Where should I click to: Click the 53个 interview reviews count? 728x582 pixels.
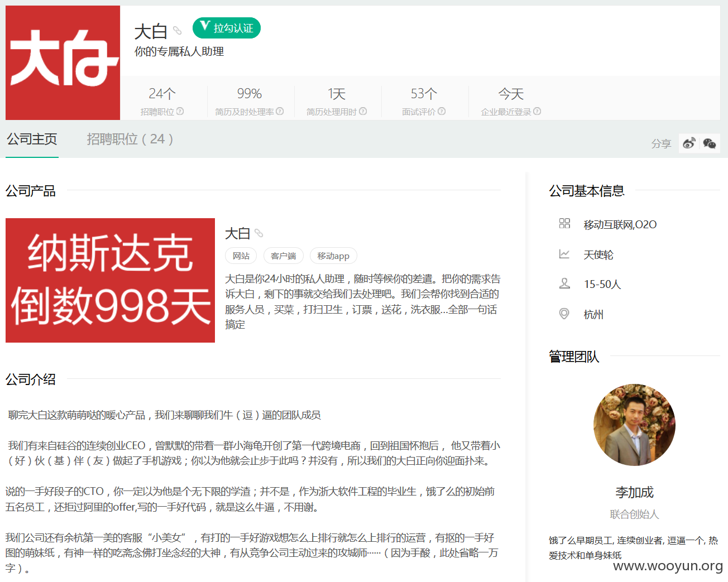coord(424,93)
